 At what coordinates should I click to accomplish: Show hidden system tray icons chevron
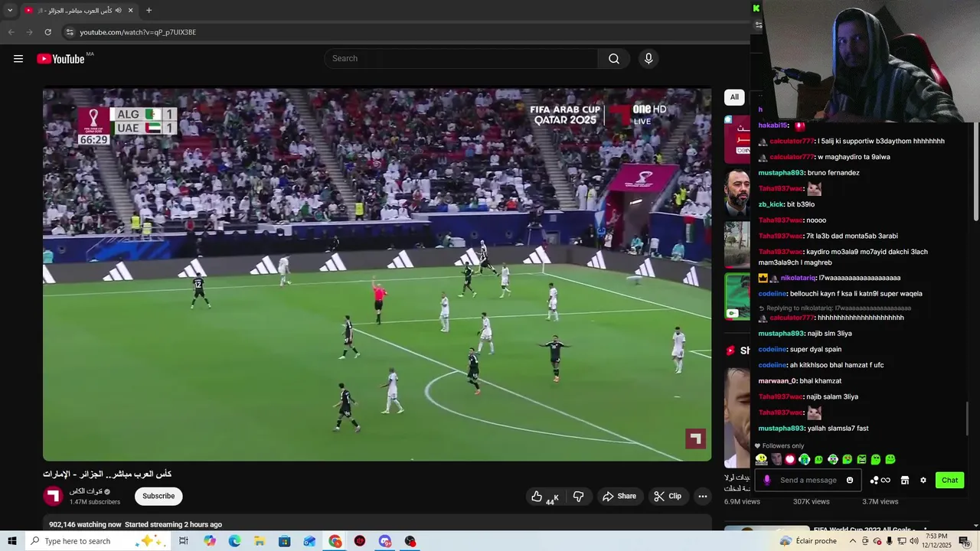[852, 541]
